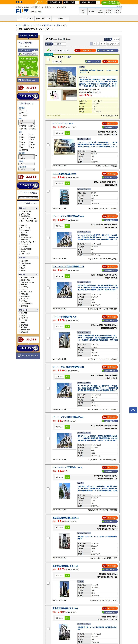The width and height of the screenshot is (138, 644).
Task: Click the entrance sign photo of ファーストウッド北砂
Action: pos(70,95)
